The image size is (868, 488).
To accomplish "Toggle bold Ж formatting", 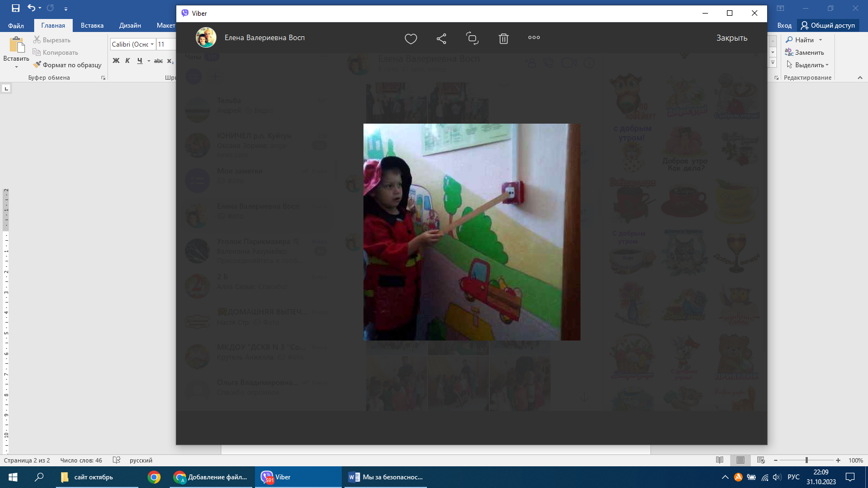I will [116, 61].
